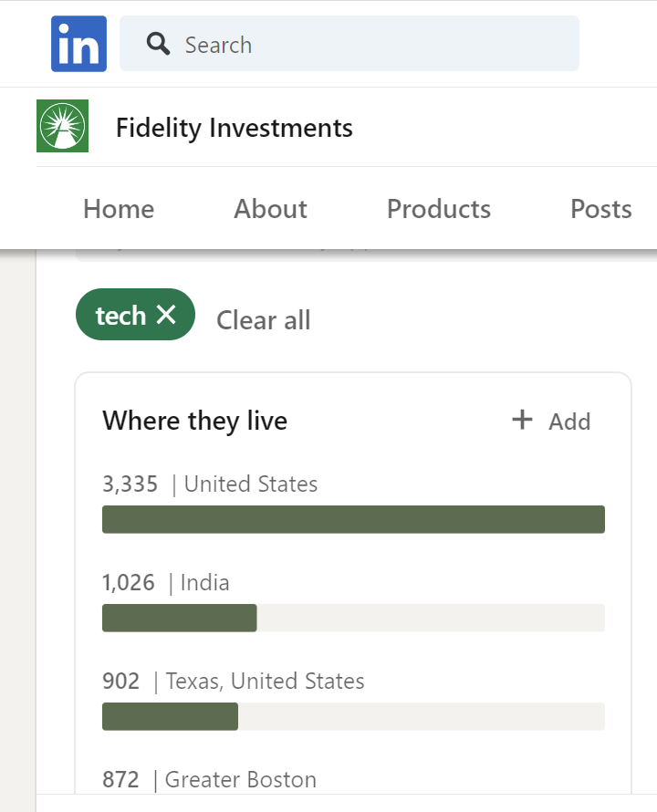Select the United States bar
Screen dimensions: 657x812
click(x=353, y=519)
